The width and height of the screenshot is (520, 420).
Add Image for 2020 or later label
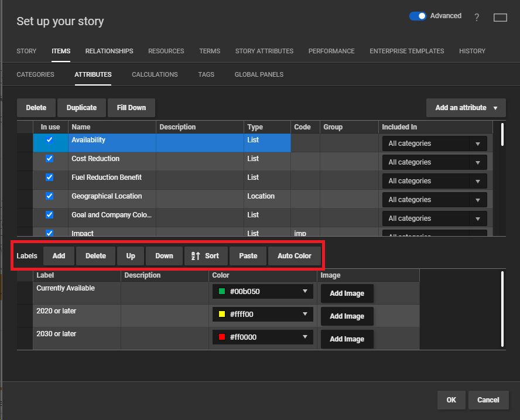click(347, 316)
